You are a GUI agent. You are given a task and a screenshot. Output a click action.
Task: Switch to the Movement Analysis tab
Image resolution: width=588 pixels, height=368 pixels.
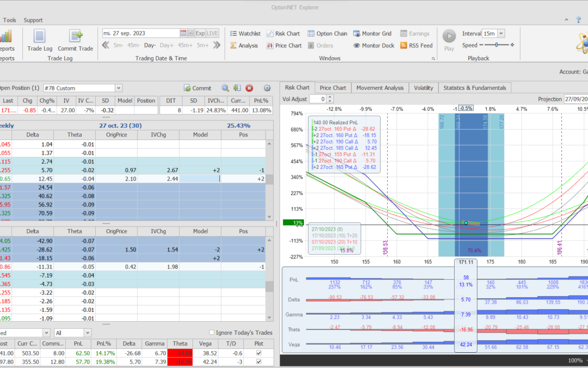pos(379,88)
